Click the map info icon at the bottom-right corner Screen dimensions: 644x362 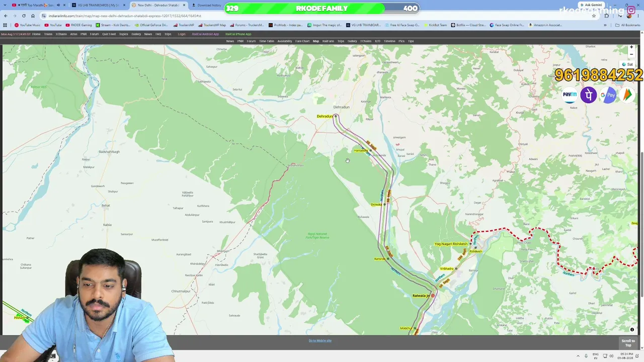click(632, 330)
